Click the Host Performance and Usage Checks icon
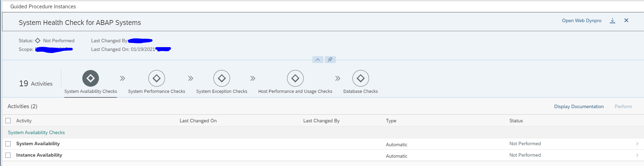This screenshot has width=644, height=166. (295, 78)
